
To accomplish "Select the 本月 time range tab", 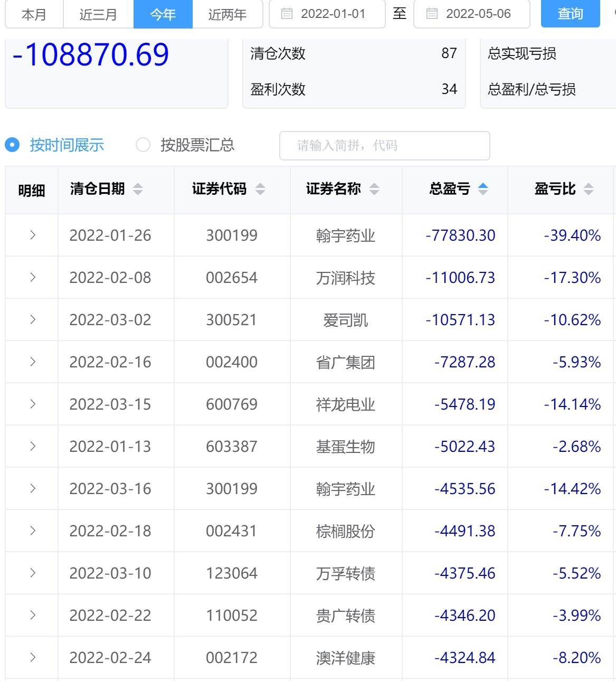I will point(34,14).
